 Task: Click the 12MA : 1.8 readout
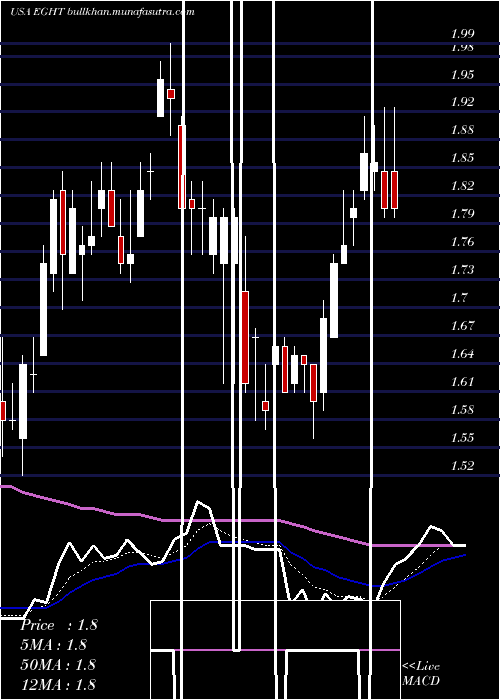58,684
